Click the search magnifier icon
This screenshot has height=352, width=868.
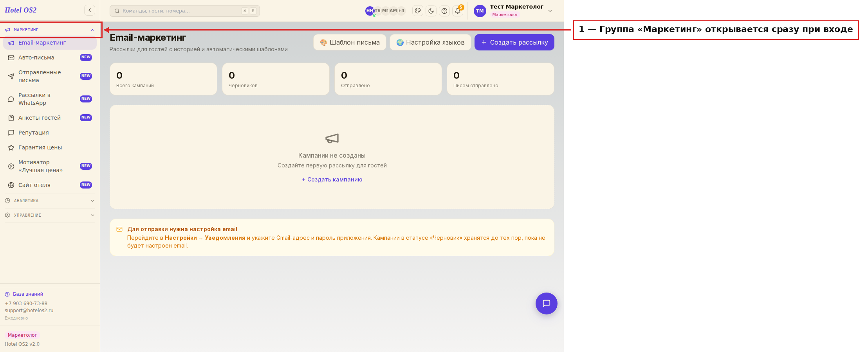click(117, 11)
